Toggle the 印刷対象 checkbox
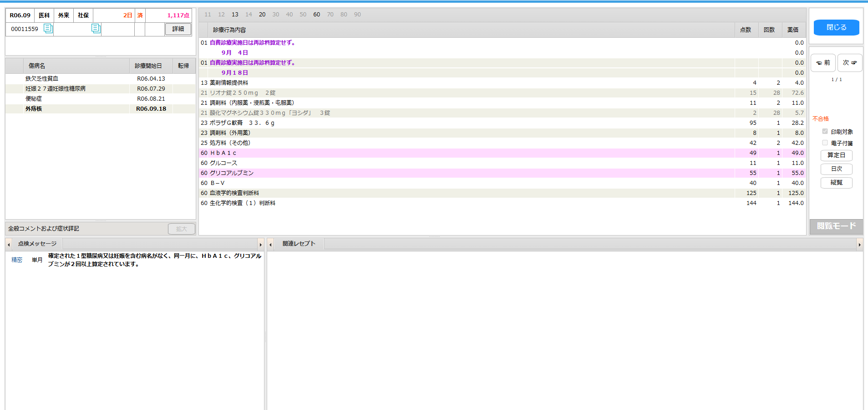Viewport: 868px width, 410px height. 825,131
